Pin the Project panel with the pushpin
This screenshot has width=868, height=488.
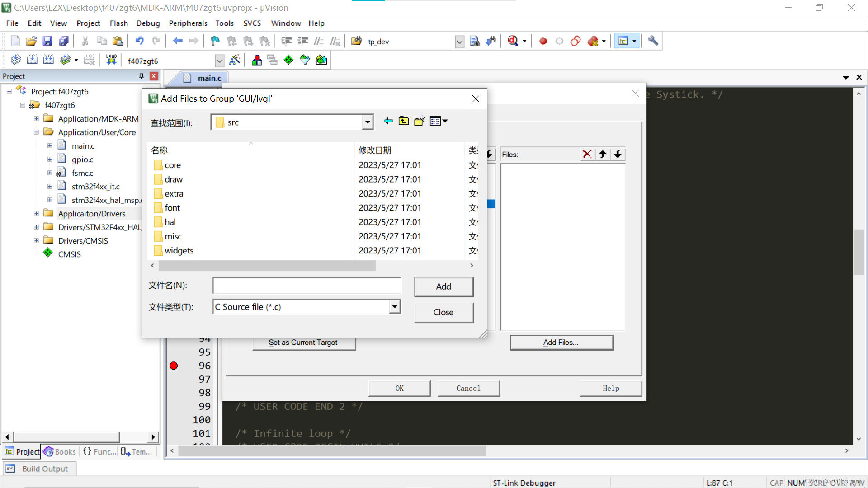click(141, 76)
